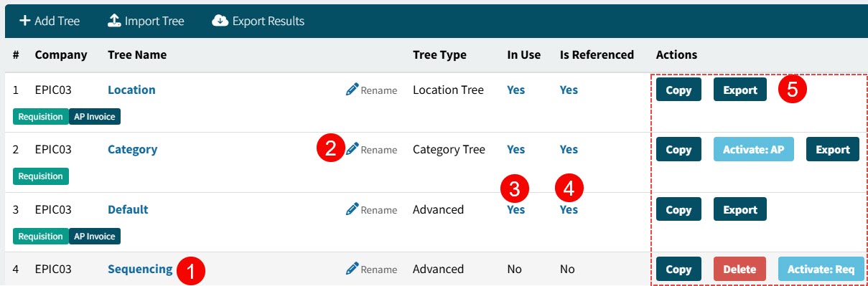Image resolution: width=868 pixels, height=286 pixels.
Task: Click the Import Tree upload icon
Action: pos(113,21)
